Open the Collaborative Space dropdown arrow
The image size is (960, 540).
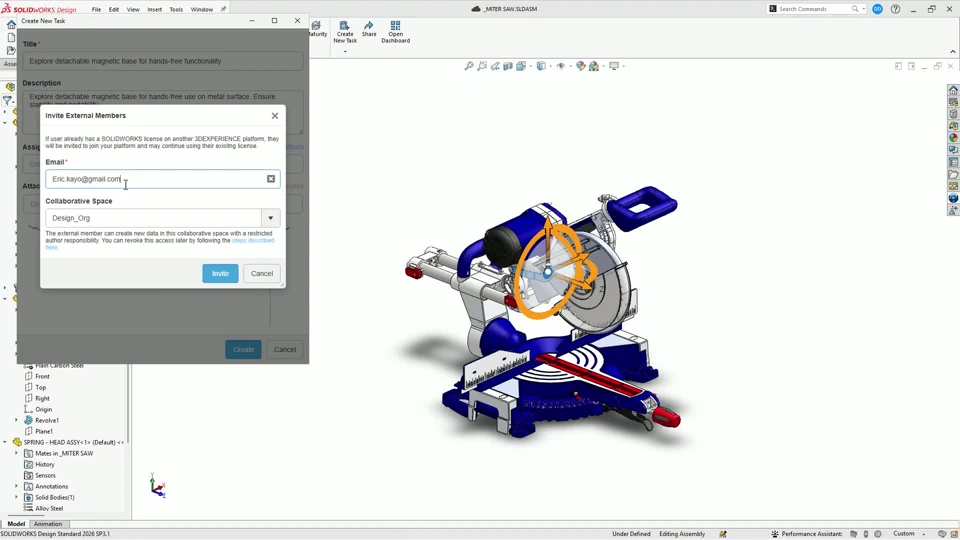click(x=271, y=218)
